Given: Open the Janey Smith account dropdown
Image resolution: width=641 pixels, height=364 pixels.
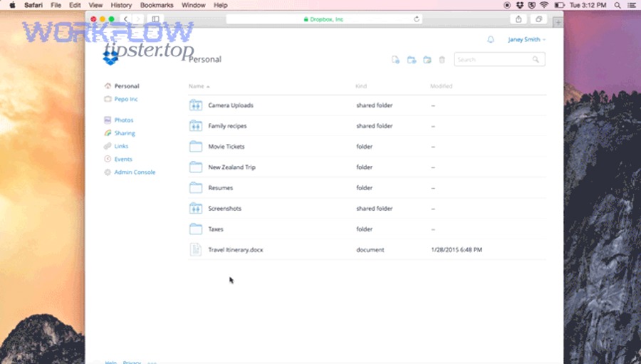Looking at the screenshot, I should [526, 40].
